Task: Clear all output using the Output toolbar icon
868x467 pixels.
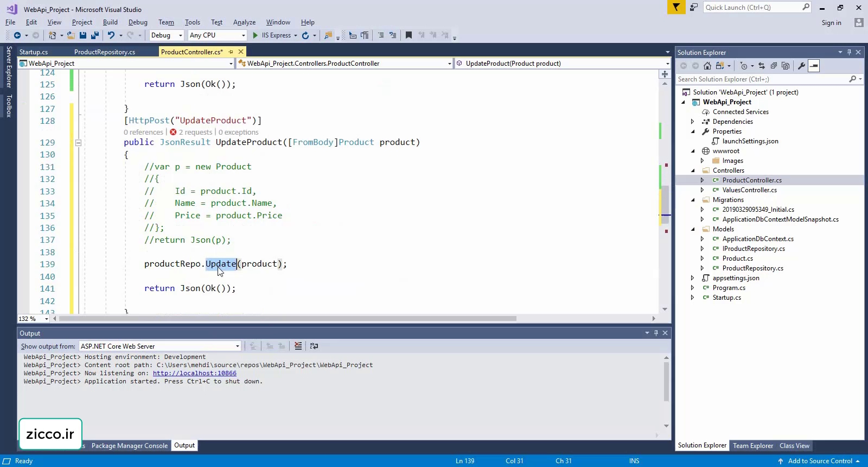Action: point(298,346)
